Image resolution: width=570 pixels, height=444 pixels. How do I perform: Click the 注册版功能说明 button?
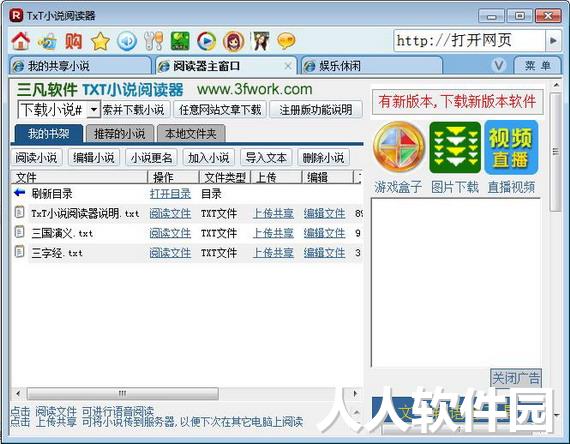click(316, 110)
